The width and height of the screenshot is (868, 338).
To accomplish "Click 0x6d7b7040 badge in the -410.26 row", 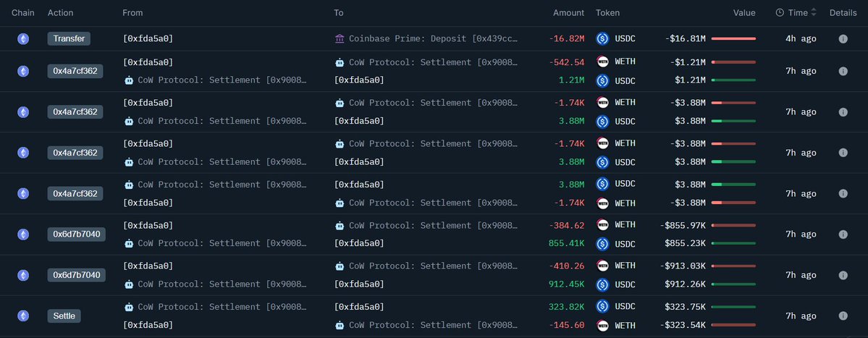I will (77, 276).
